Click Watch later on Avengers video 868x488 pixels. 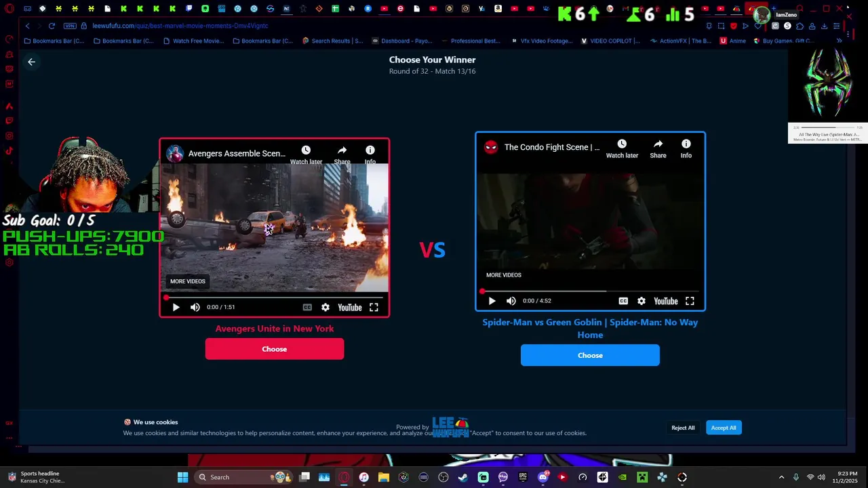coord(306,155)
